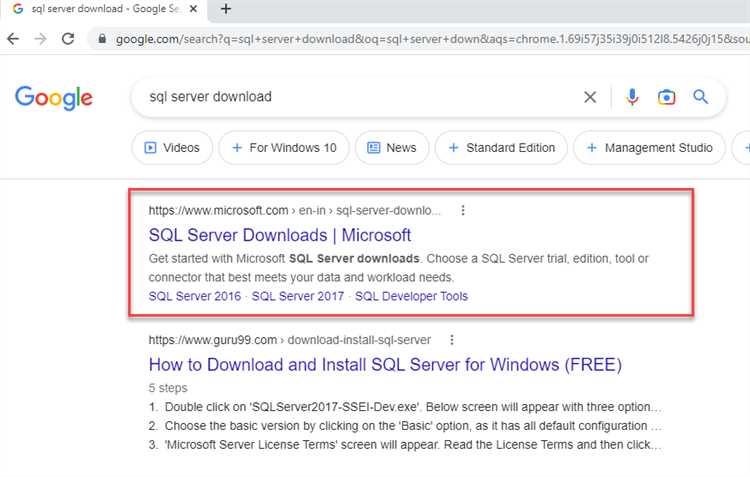Open SQL Developer Tools sitelink
This screenshot has height=477, width=750.
[411, 296]
